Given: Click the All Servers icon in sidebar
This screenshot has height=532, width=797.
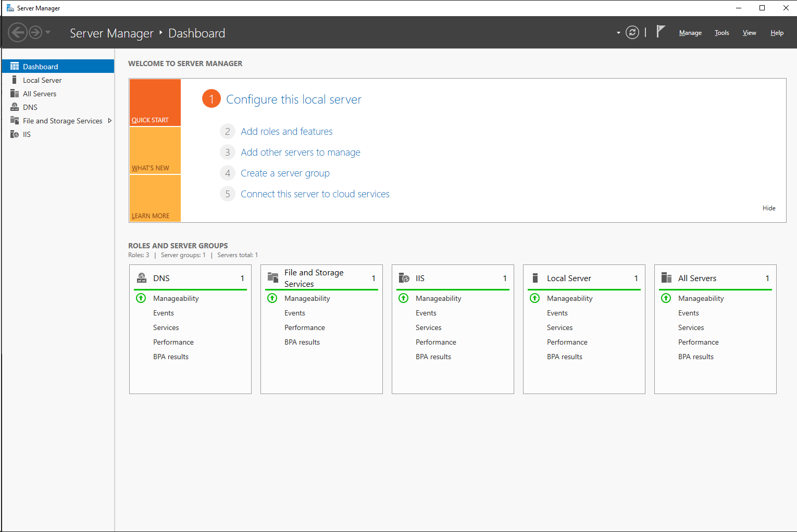Looking at the screenshot, I should coord(15,94).
